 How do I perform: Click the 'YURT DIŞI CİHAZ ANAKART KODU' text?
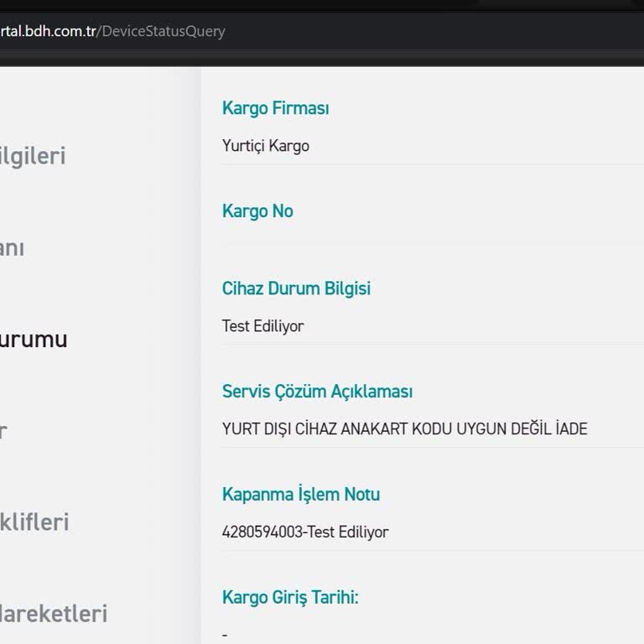click(337, 428)
